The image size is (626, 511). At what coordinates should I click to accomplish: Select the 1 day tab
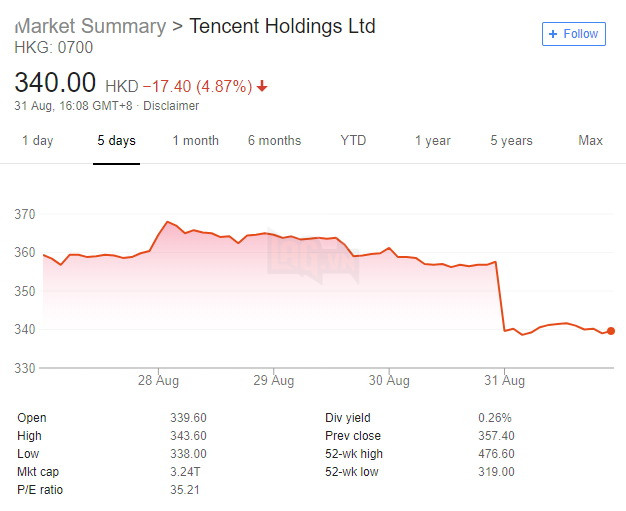(x=37, y=141)
